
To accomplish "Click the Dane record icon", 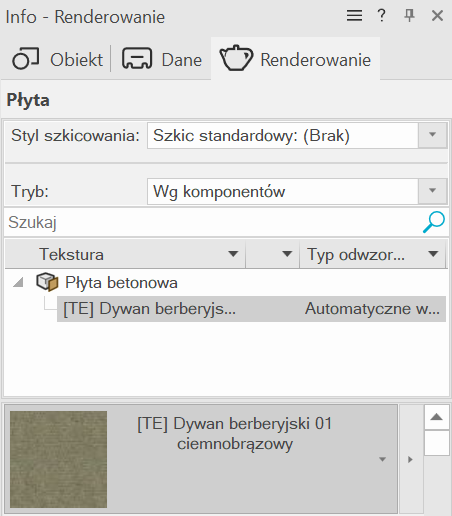I will pyautogui.click(x=137, y=58).
